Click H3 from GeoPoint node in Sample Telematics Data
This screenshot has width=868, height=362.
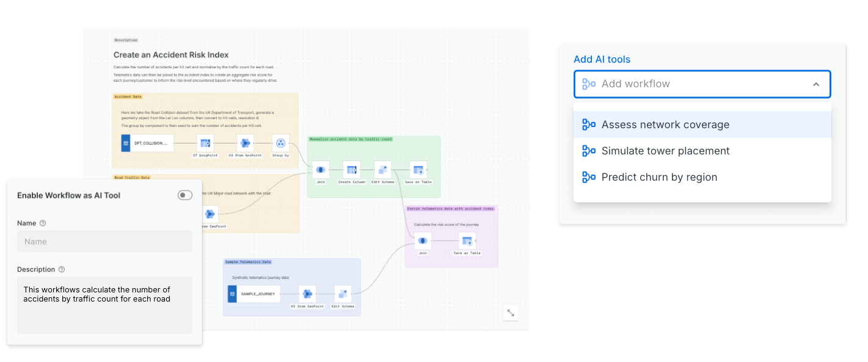[x=307, y=294]
